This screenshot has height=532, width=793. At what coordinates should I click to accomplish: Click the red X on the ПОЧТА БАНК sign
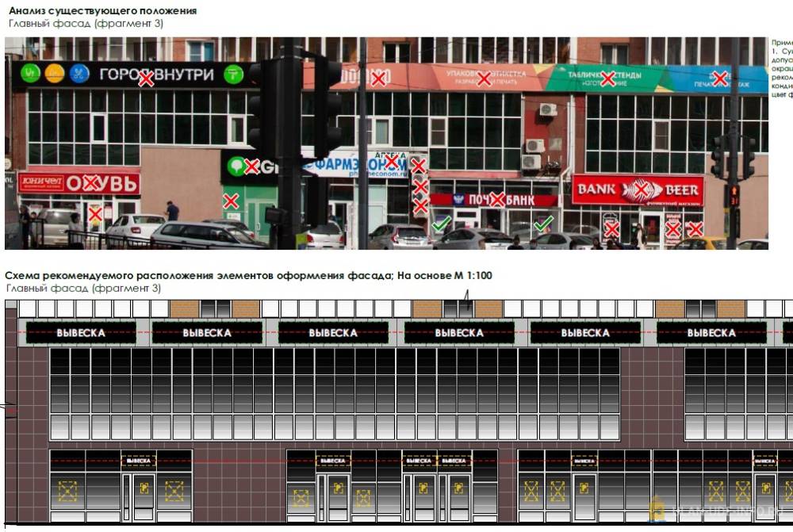[x=497, y=200]
